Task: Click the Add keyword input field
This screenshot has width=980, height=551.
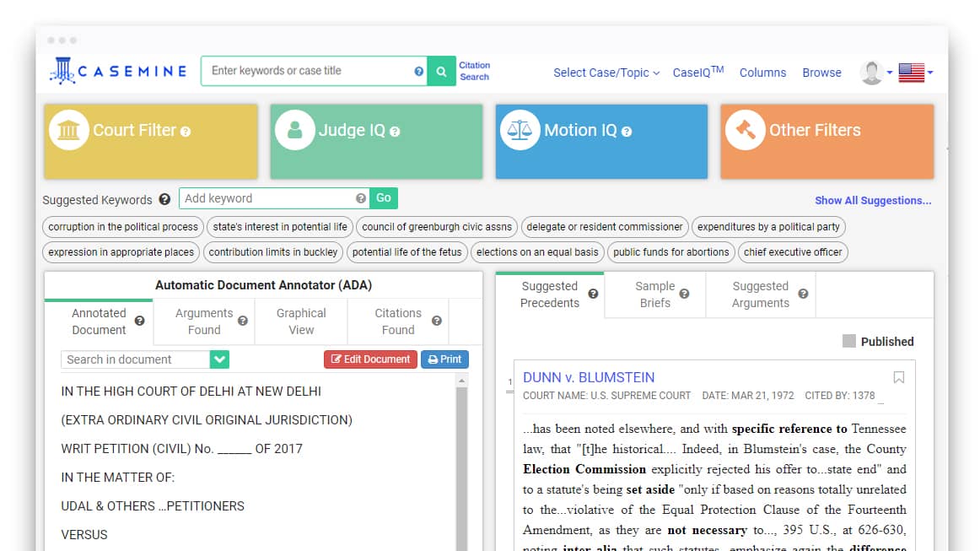Action: pyautogui.click(x=267, y=198)
